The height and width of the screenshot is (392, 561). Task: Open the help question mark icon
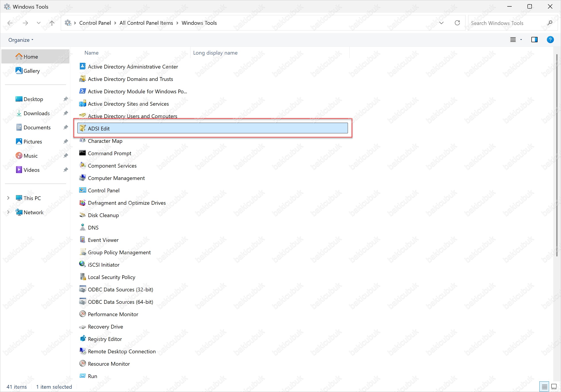click(x=550, y=40)
